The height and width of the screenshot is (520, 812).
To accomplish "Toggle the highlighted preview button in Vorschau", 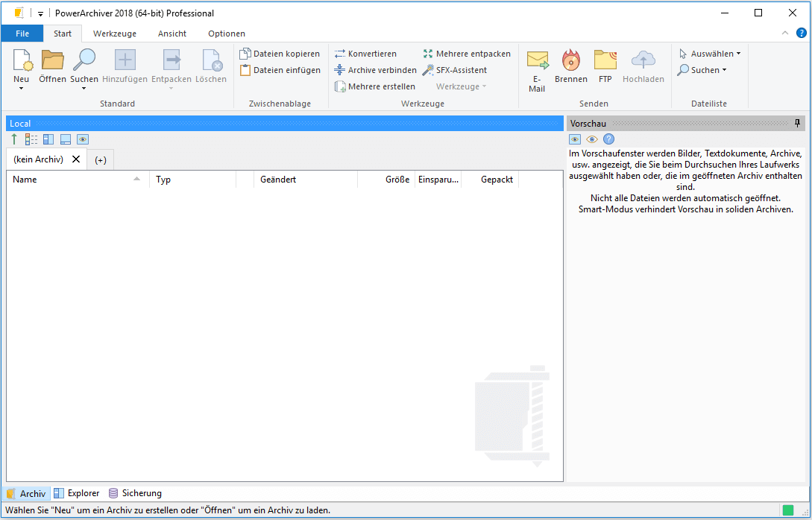I will (575, 139).
